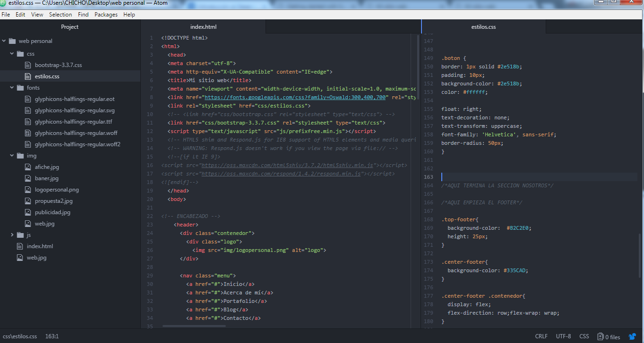644x343 pixels.
Task: Collapse the css folder chevron
Action: click(12, 54)
